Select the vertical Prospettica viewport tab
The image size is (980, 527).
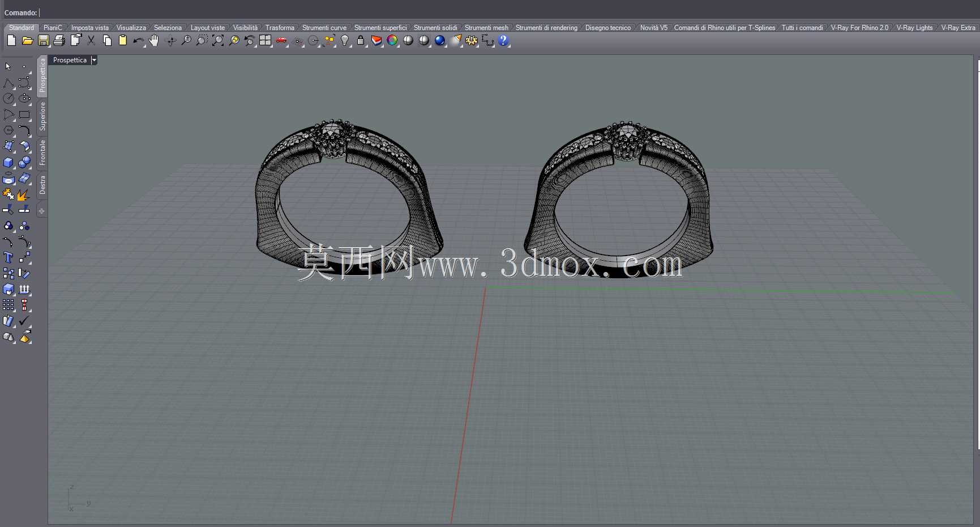pos(42,76)
